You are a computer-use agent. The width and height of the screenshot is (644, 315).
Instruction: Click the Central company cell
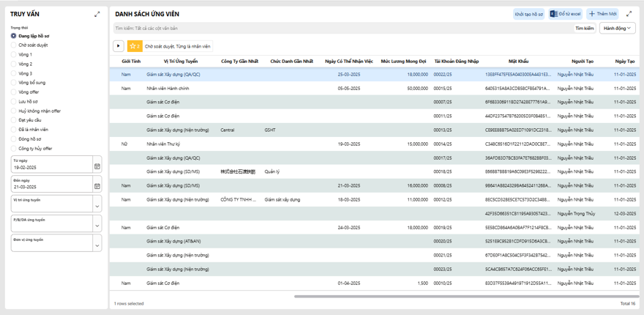227,130
